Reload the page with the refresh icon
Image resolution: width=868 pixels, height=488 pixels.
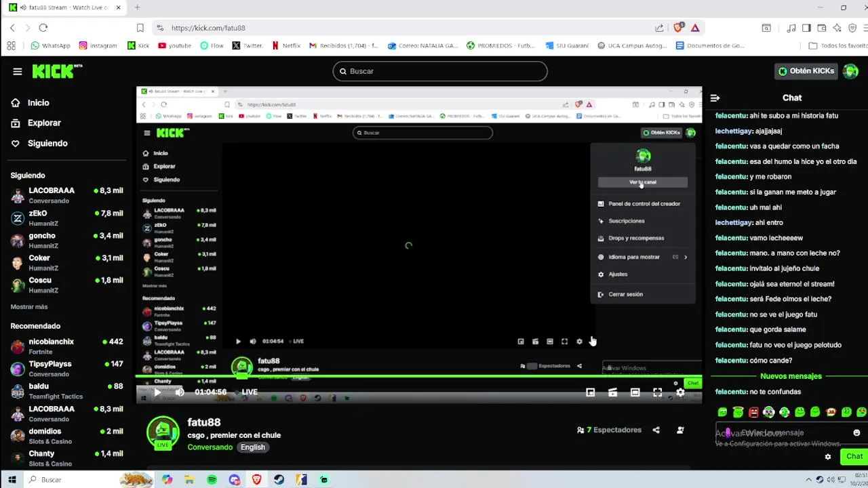tap(43, 28)
